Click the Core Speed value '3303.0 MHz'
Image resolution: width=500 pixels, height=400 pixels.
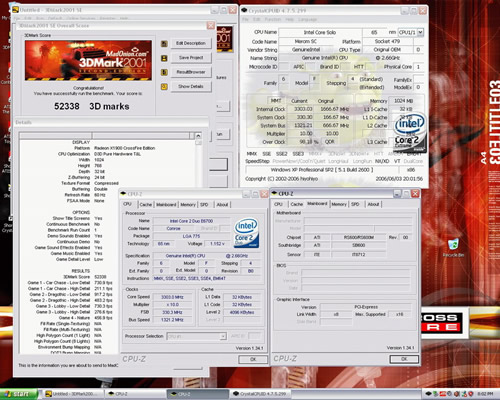click(172, 297)
